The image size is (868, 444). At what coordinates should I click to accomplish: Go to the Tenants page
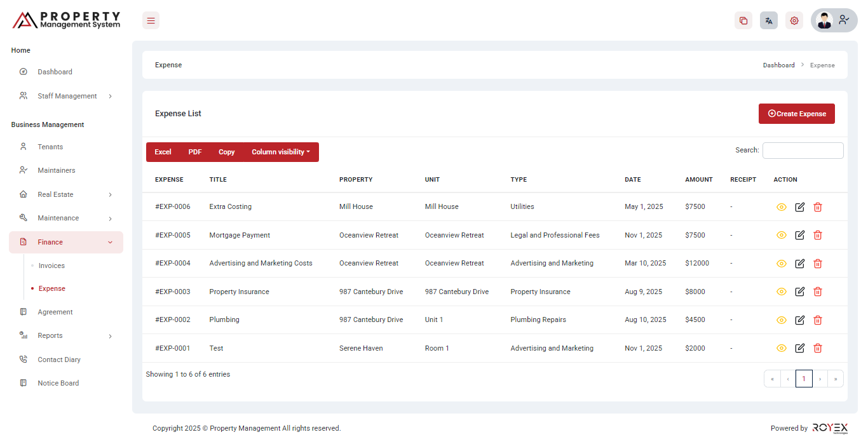pos(50,147)
